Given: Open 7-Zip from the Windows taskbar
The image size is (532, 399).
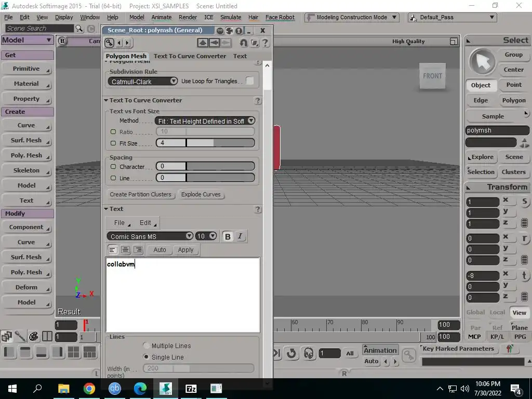Looking at the screenshot, I should [191, 389].
